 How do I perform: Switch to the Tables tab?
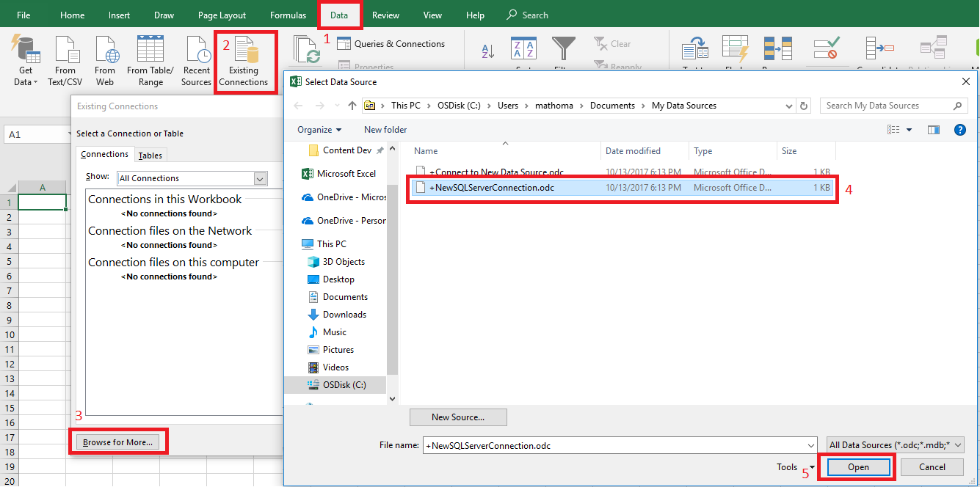150,155
